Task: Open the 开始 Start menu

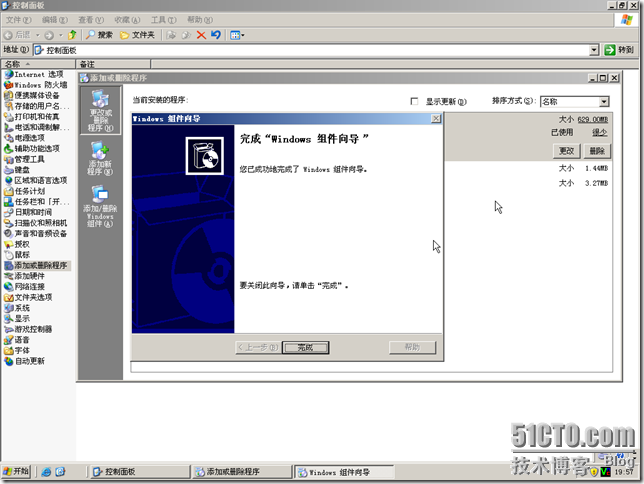Action: pos(16,471)
